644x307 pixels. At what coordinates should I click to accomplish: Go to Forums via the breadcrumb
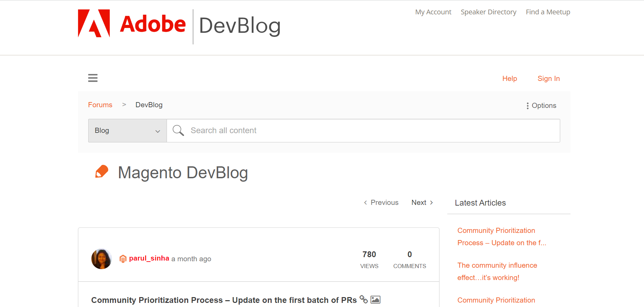[100, 104]
